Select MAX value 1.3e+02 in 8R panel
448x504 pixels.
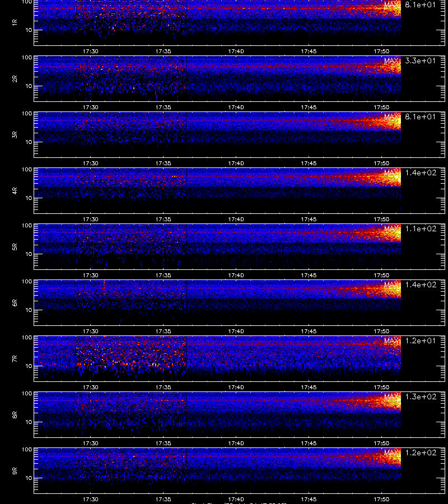tap(421, 396)
